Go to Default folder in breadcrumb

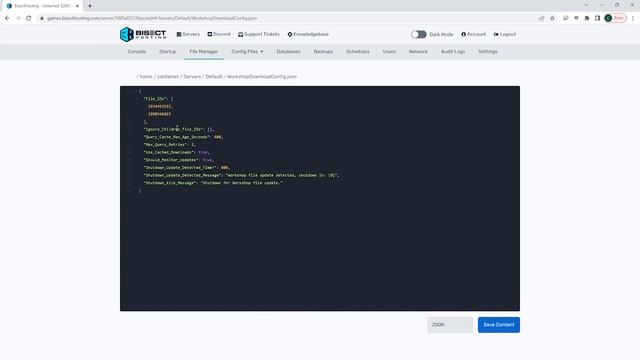click(x=214, y=76)
